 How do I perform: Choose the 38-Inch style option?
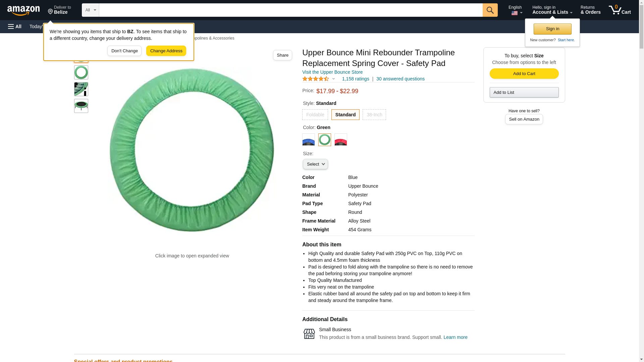coord(374,115)
